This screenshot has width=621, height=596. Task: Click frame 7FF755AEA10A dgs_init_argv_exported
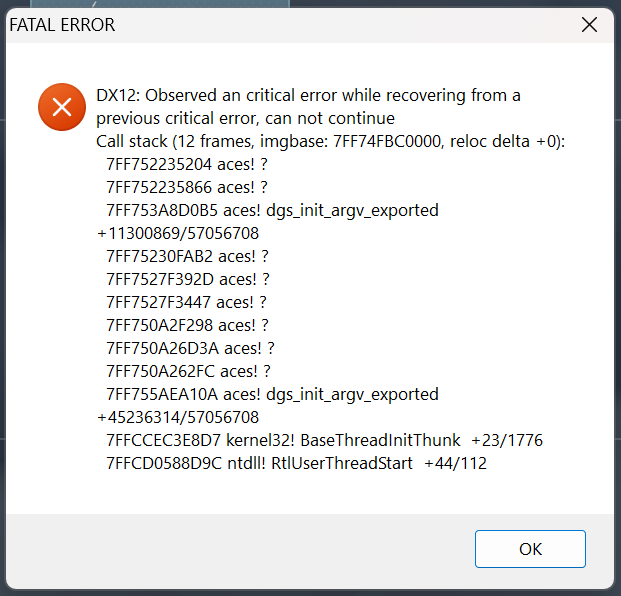[272, 394]
